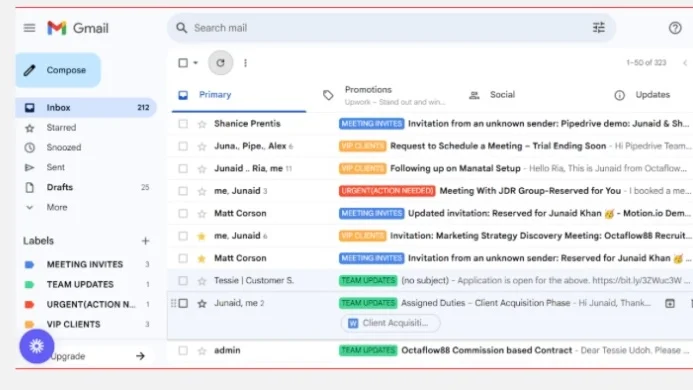Image resolution: width=693 pixels, height=390 pixels.
Task: Click the URGENT(ACTION NEEDED) tag on email
Action: click(387, 191)
